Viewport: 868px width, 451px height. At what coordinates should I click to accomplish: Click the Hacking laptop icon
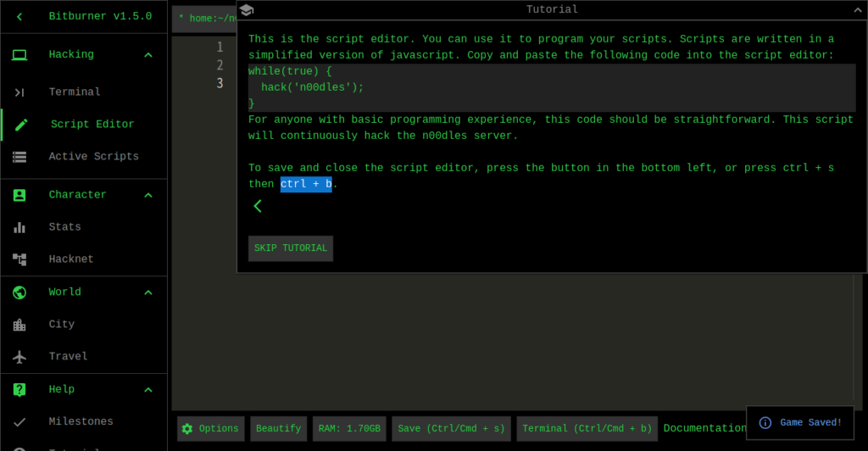(19, 55)
